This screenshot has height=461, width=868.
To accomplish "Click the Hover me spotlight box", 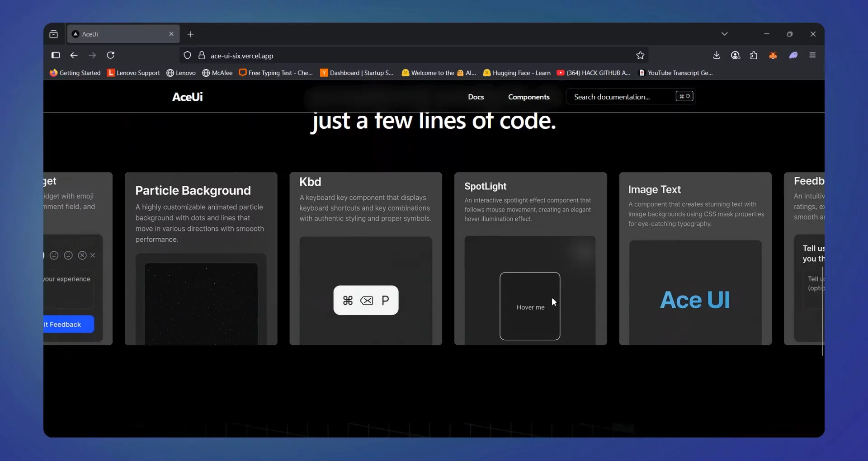I will click(x=530, y=306).
